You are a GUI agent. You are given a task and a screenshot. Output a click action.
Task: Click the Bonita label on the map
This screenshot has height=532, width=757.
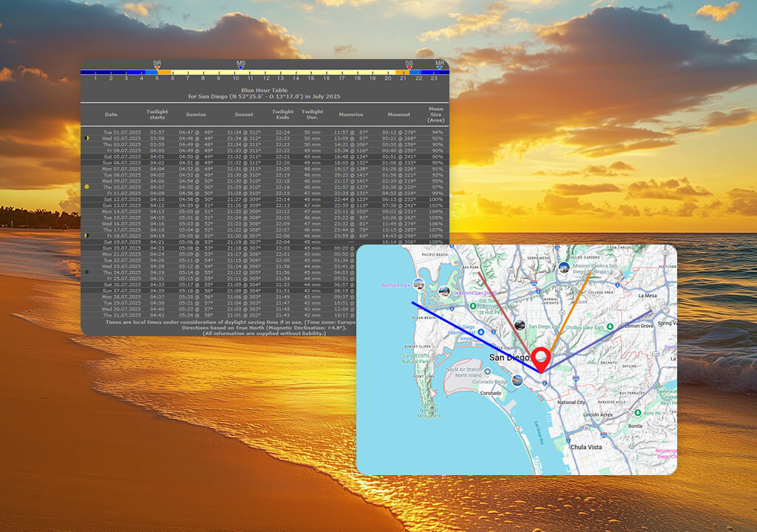(635, 426)
